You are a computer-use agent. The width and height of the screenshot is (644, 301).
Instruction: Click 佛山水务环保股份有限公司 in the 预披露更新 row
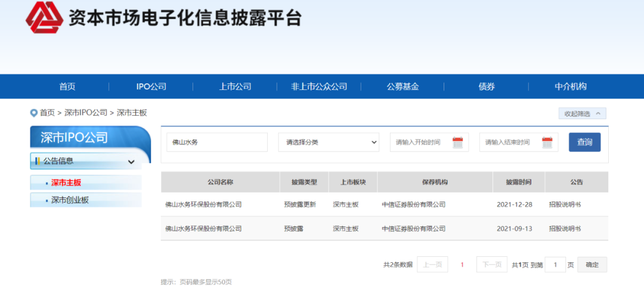(203, 204)
